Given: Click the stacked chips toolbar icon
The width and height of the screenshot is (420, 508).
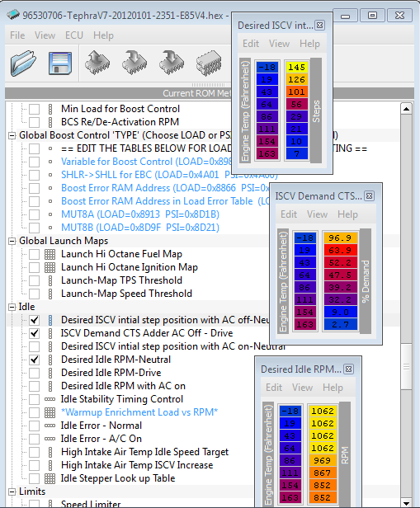Looking at the screenshot, I should [x=209, y=63].
